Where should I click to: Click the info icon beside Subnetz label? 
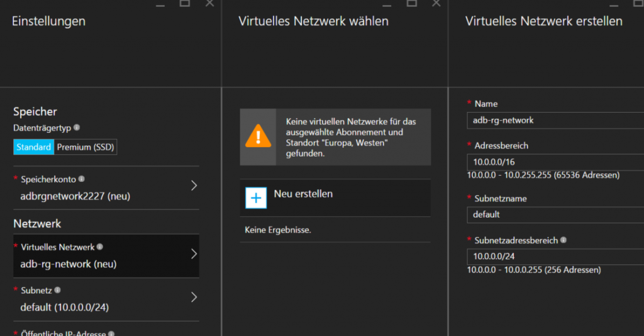[57, 290]
